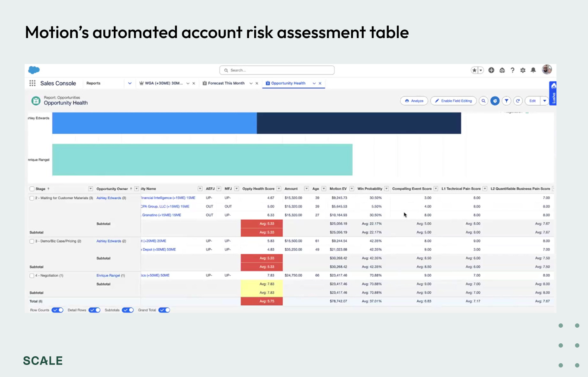Open the user profile avatar
588x377 pixels.
(547, 70)
